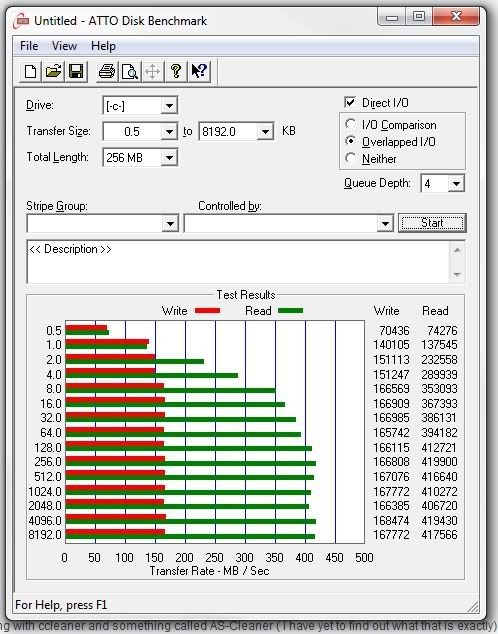Click the red Write legend swatch

(x=207, y=311)
